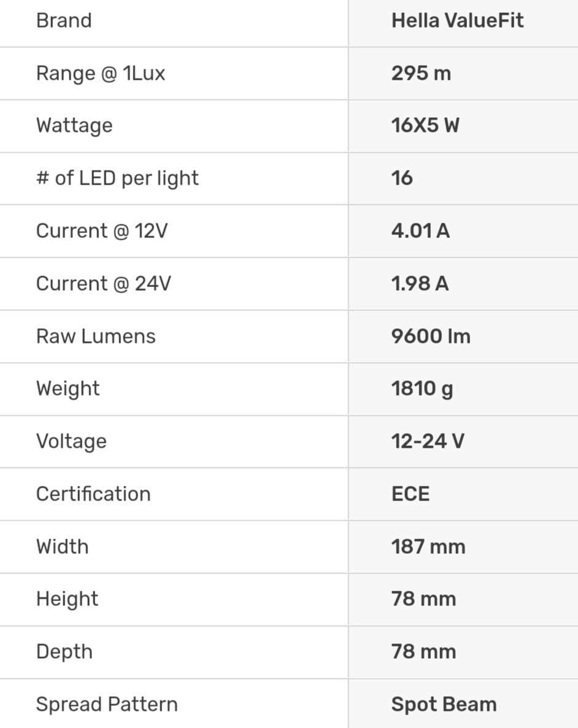Select the Hella ValueFit brand value

[457, 21]
